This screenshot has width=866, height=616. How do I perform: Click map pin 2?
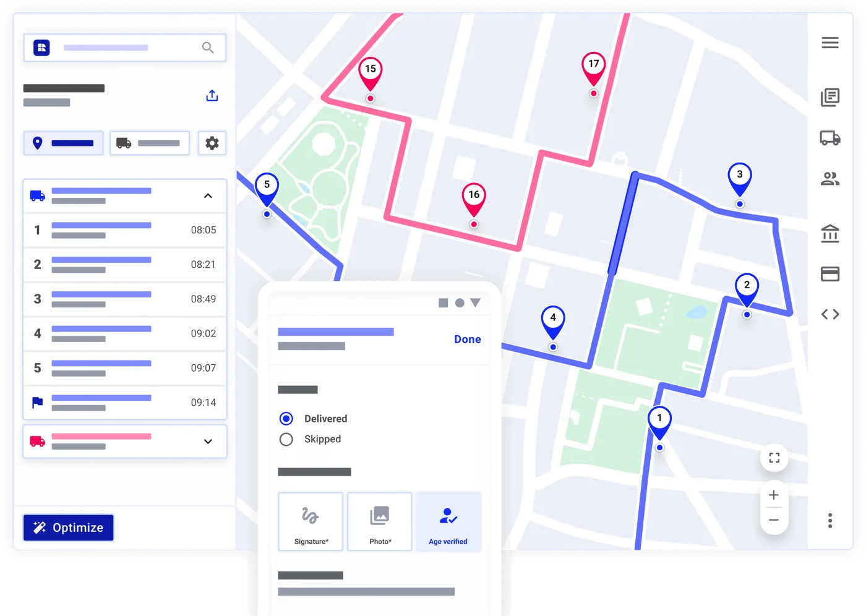coord(747,290)
